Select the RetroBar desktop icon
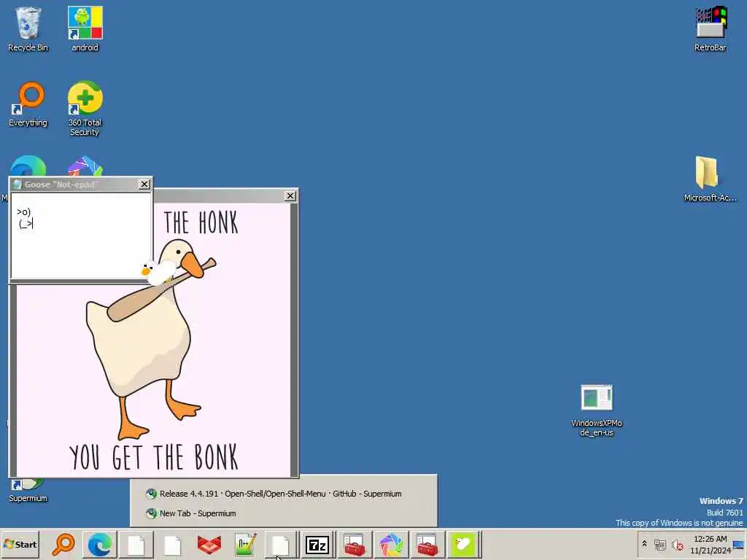The width and height of the screenshot is (747, 560). pyautogui.click(x=711, y=28)
